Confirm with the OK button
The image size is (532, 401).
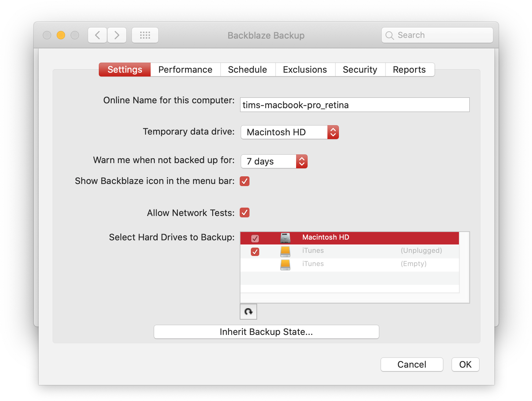click(466, 364)
